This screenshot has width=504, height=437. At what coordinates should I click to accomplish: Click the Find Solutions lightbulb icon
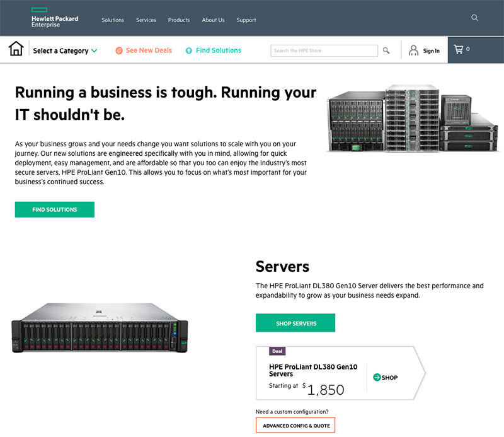coord(188,50)
